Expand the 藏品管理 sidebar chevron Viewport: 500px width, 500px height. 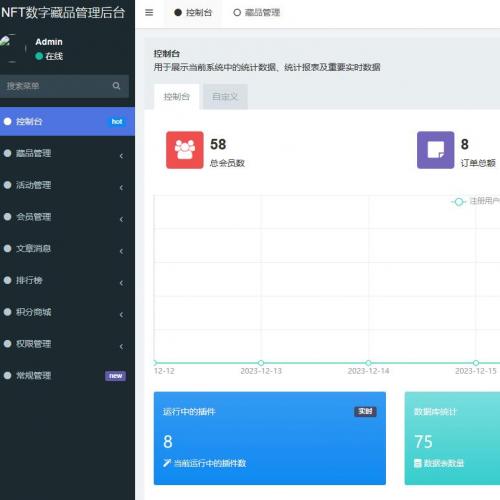point(121,156)
